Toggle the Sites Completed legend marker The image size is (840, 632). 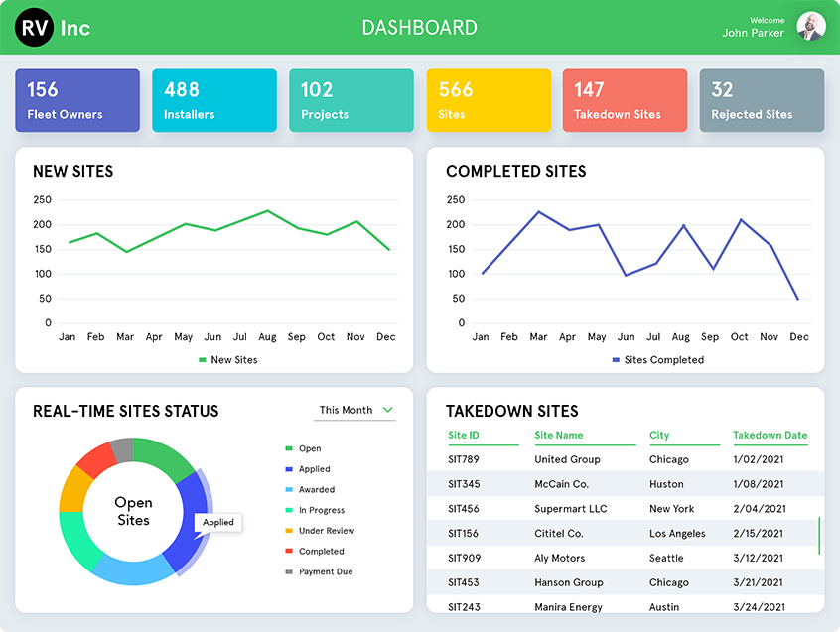click(616, 360)
